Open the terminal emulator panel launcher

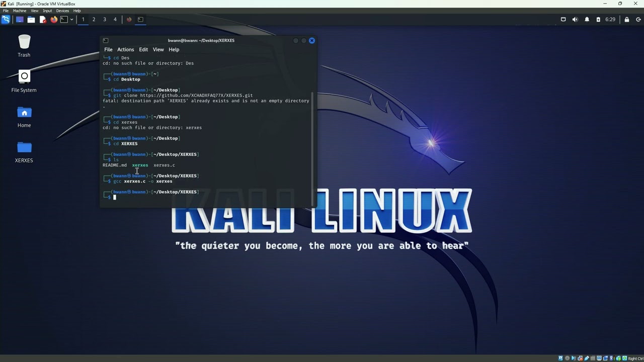point(64,20)
